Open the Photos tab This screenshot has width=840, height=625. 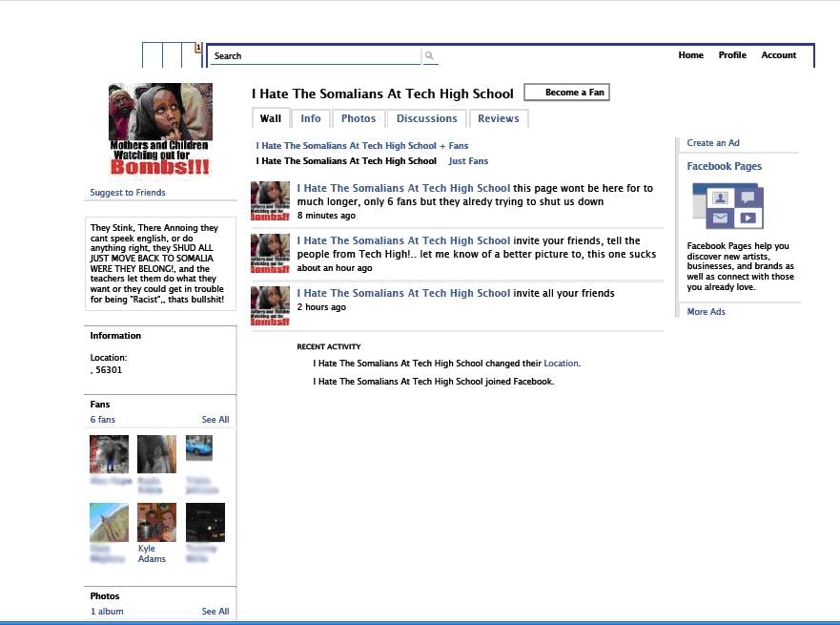[359, 118]
